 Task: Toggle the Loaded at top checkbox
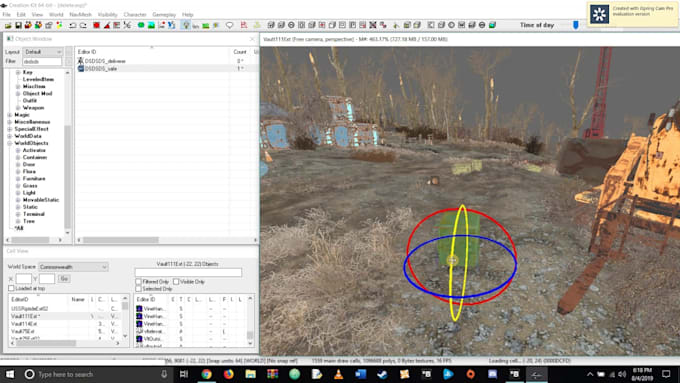pyautogui.click(x=11, y=288)
